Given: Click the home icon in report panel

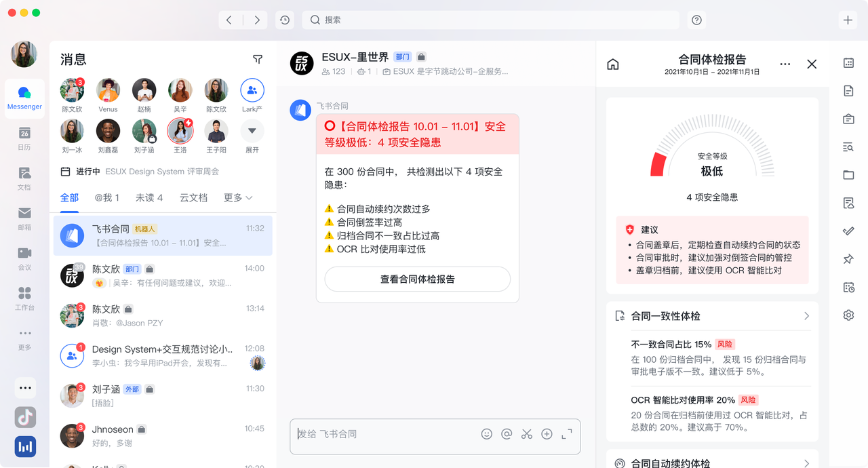Looking at the screenshot, I should click(613, 64).
